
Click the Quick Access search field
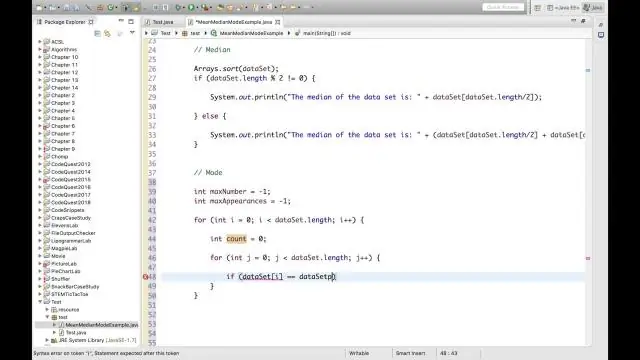[x=503, y=7]
